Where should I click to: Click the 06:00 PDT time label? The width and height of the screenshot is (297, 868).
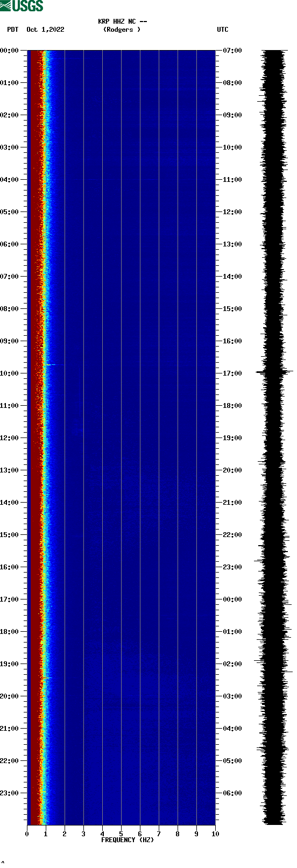10,244
